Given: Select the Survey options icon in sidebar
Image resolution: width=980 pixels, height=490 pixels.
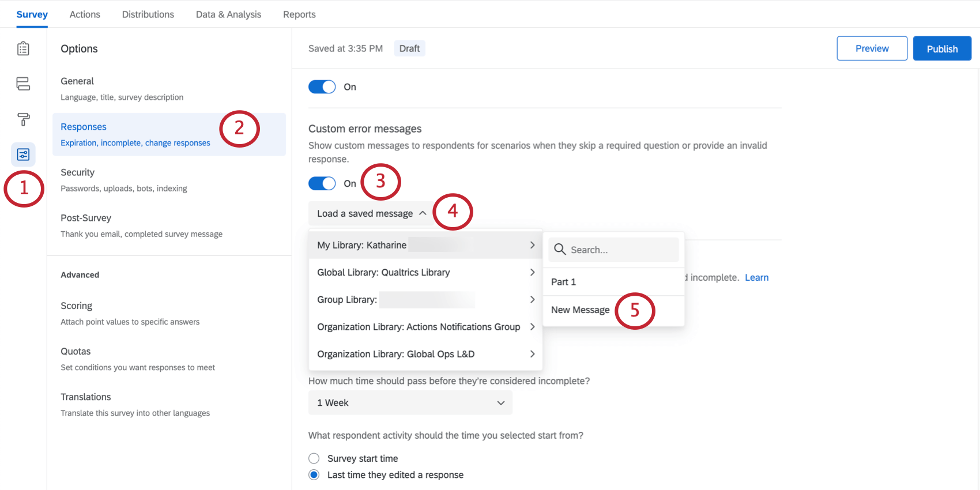Looking at the screenshot, I should point(23,154).
